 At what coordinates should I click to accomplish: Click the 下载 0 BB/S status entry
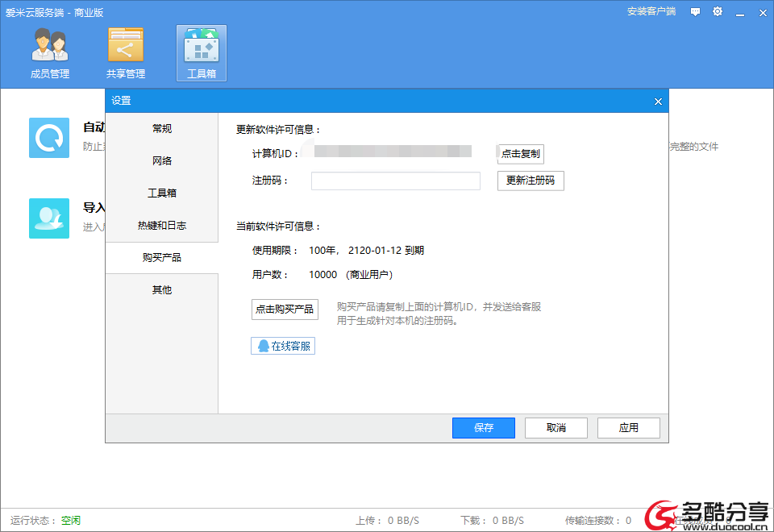(x=492, y=521)
